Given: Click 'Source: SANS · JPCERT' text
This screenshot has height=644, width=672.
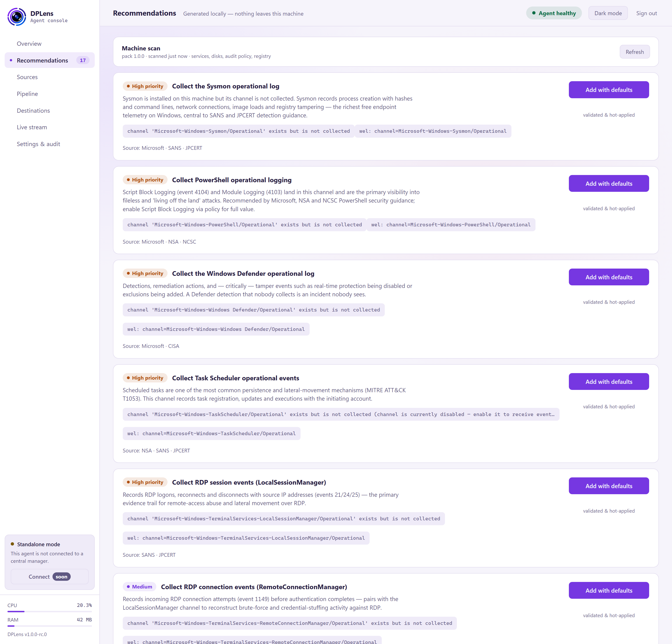Looking at the screenshot, I should pyautogui.click(x=149, y=555).
